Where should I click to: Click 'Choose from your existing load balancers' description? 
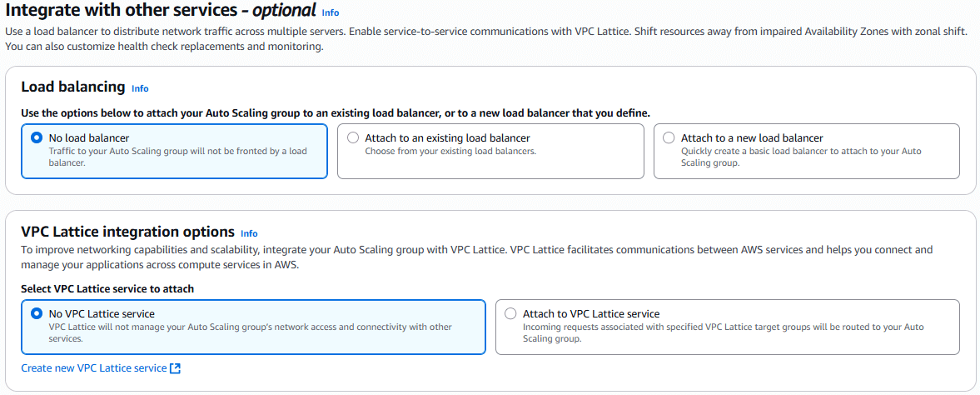[x=450, y=152]
